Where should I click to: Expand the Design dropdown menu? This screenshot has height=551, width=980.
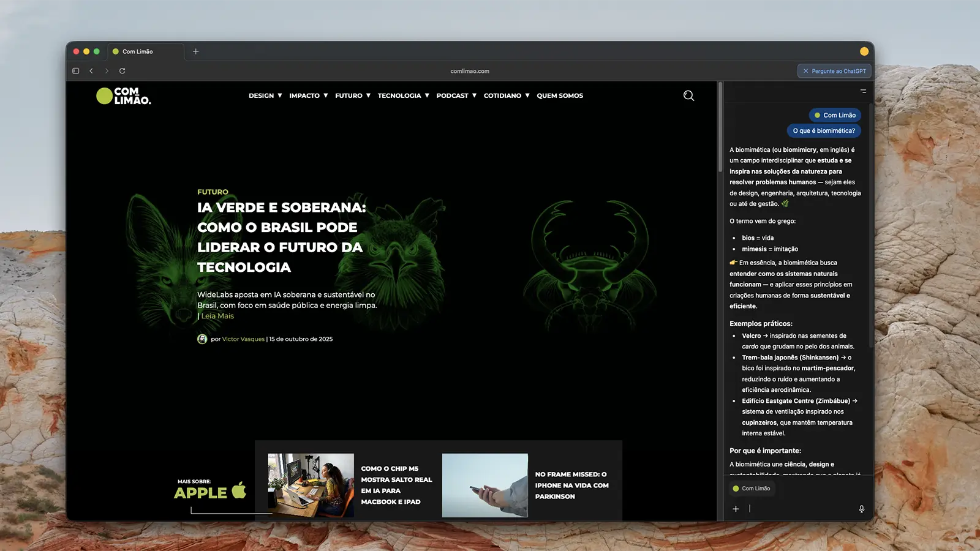point(265,96)
